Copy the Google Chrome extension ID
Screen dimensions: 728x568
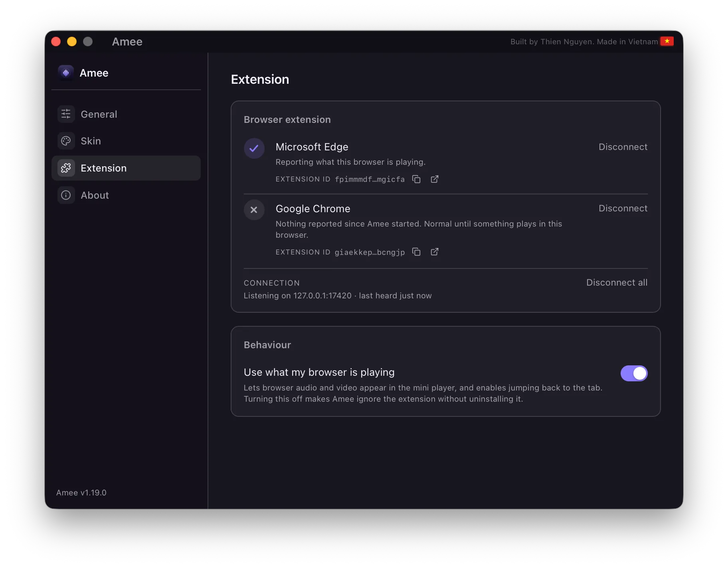[416, 252]
